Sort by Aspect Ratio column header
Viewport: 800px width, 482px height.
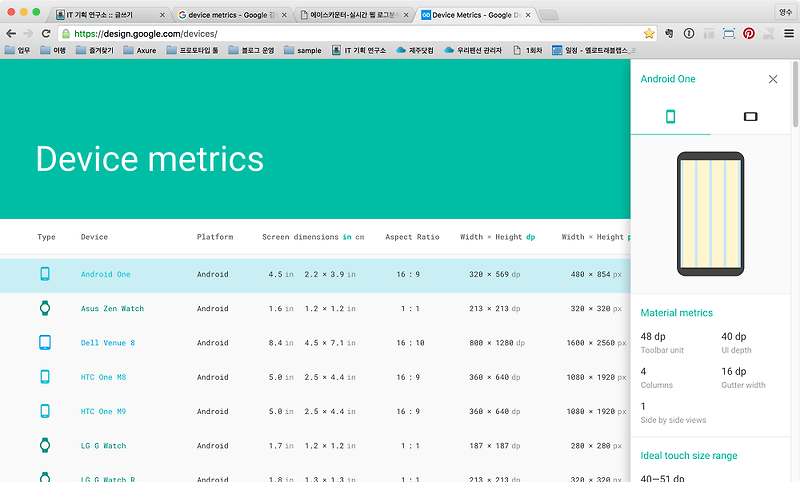pos(412,237)
